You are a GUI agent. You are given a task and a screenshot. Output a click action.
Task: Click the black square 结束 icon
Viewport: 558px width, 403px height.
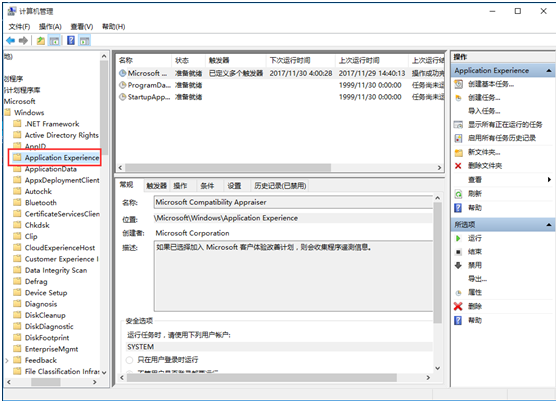(458, 252)
